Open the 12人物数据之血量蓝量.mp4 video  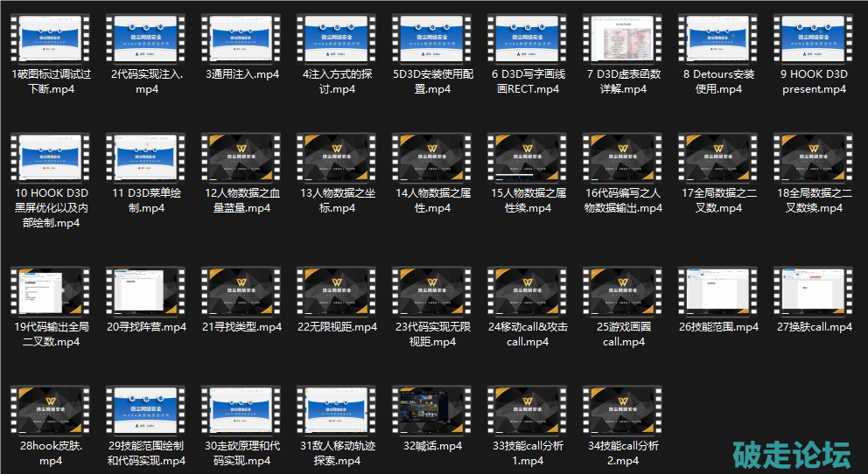coord(241,159)
